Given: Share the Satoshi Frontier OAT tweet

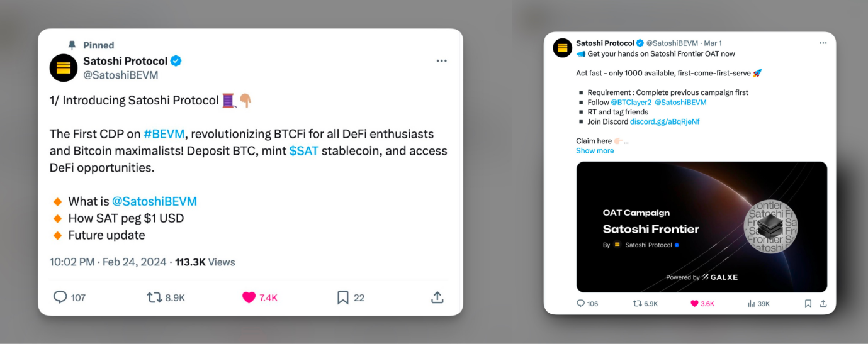Looking at the screenshot, I should (x=823, y=304).
